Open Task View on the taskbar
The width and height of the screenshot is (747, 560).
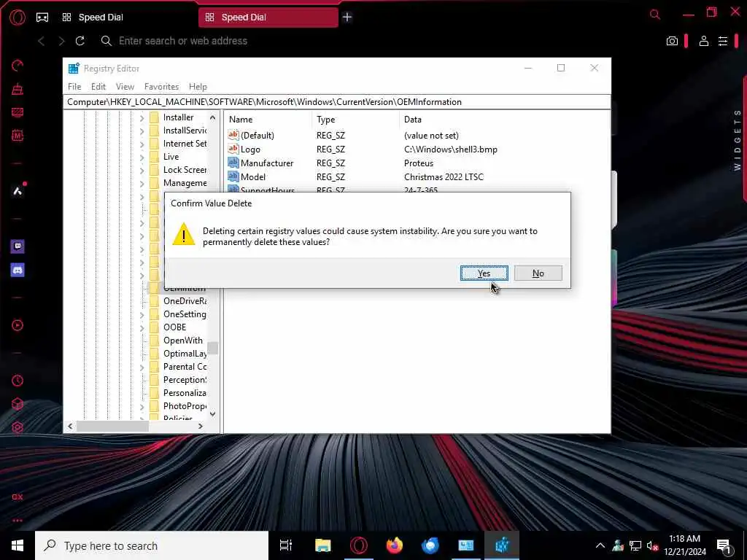(x=286, y=545)
